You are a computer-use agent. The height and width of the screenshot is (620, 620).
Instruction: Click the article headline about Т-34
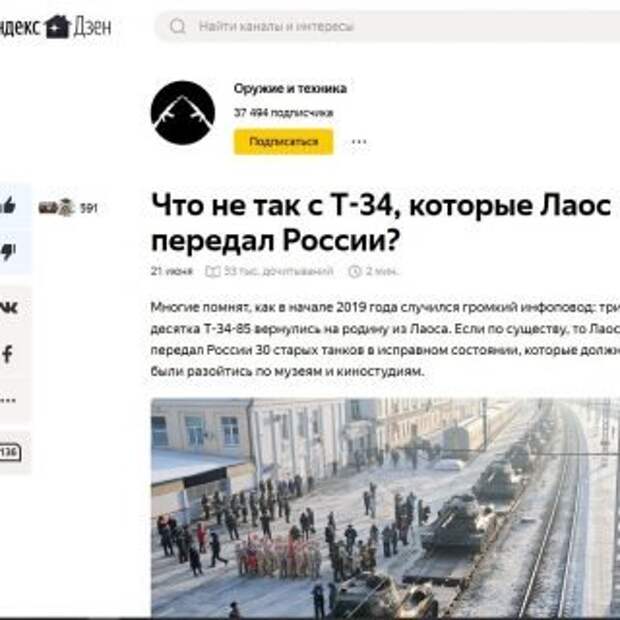381,222
